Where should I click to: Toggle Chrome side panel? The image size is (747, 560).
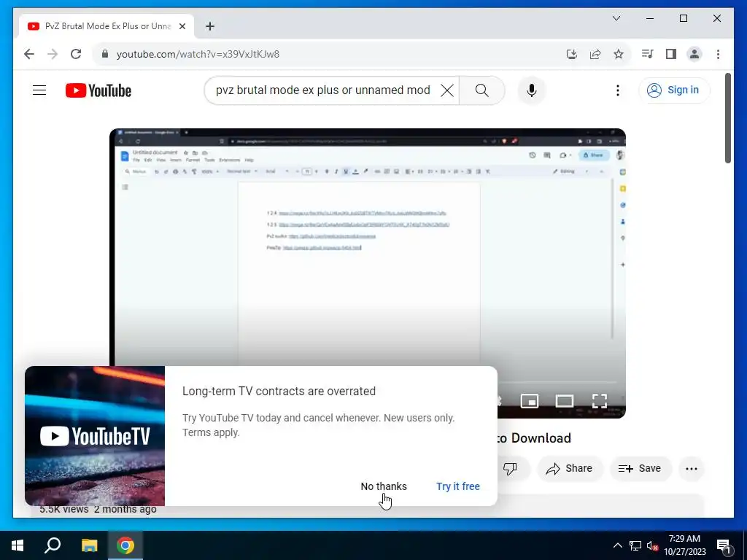(671, 54)
